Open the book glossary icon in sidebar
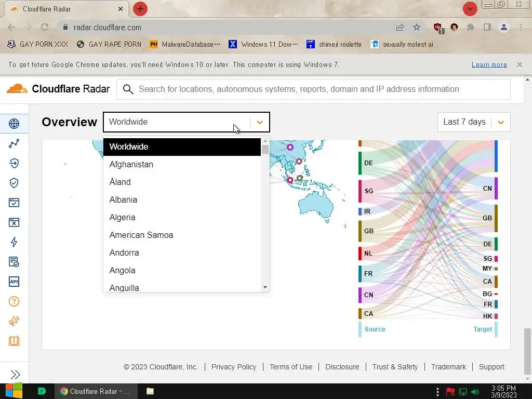 click(x=14, y=341)
